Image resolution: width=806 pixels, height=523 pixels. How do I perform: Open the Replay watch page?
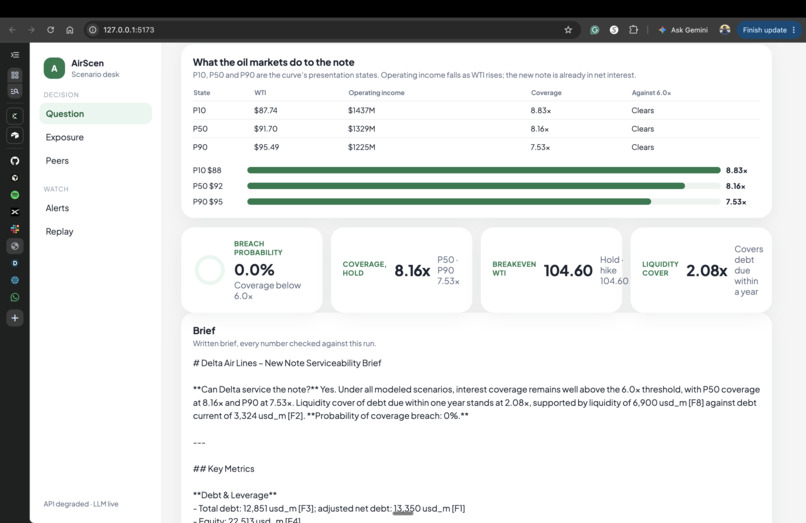click(x=60, y=232)
